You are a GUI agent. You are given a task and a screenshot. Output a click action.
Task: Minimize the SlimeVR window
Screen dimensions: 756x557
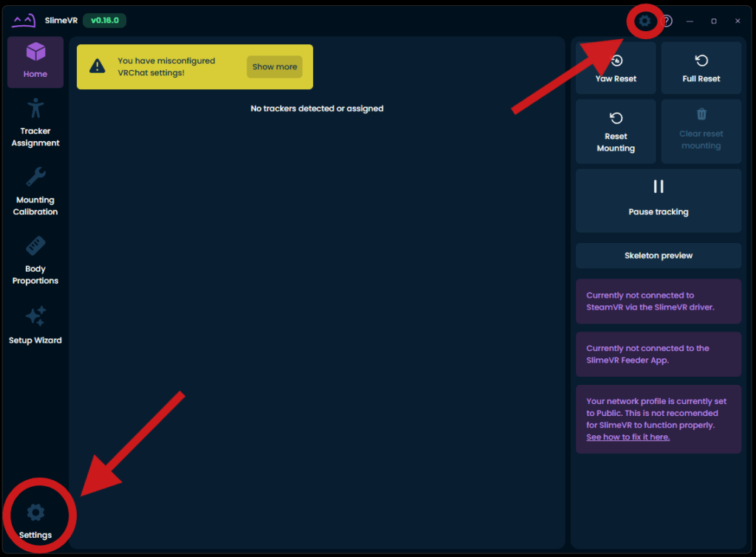[x=690, y=21]
